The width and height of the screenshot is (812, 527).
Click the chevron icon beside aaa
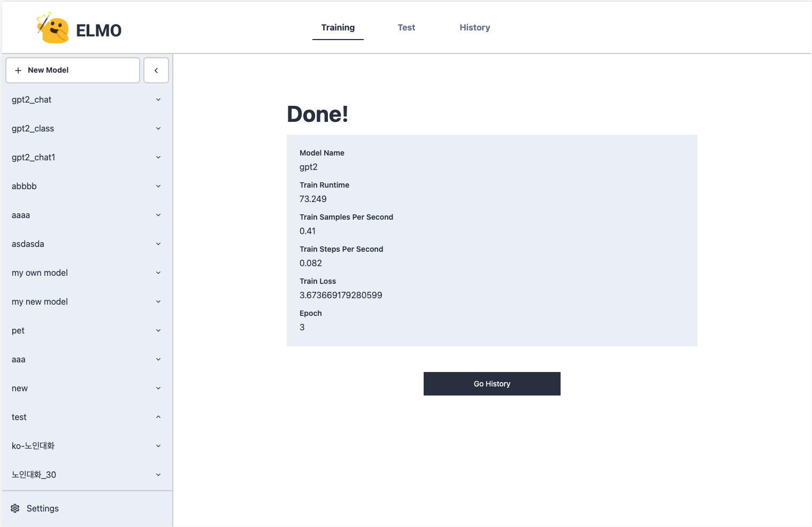coord(158,359)
